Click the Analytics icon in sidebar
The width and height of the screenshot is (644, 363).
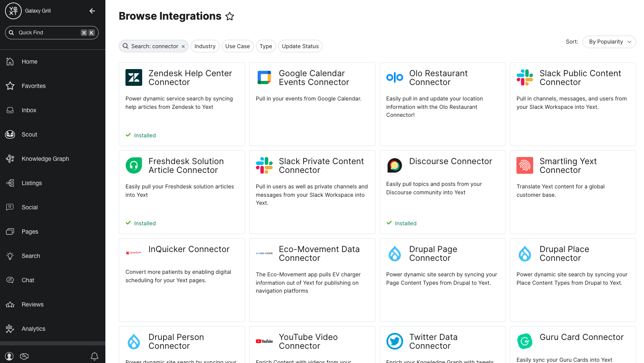(10, 329)
